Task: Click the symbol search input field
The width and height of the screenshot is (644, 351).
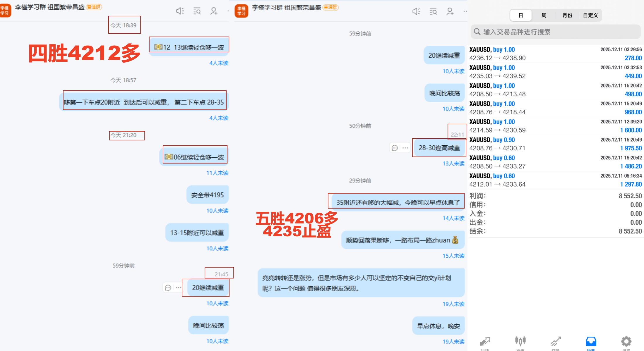Action: (x=556, y=32)
